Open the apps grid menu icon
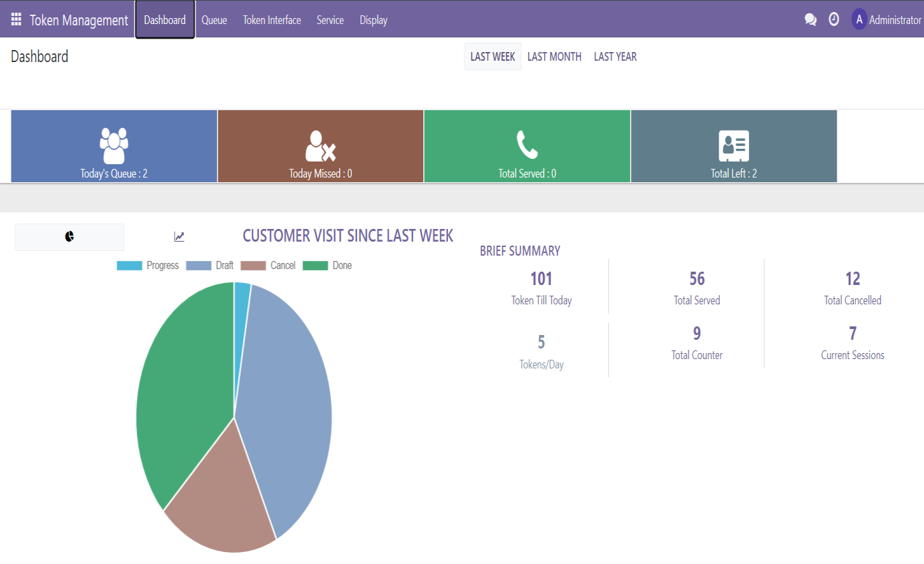 16,20
